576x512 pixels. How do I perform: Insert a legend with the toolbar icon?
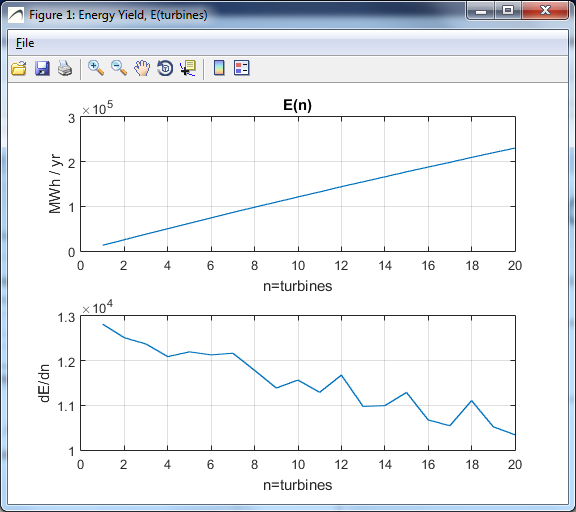pyautogui.click(x=242, y=68)
